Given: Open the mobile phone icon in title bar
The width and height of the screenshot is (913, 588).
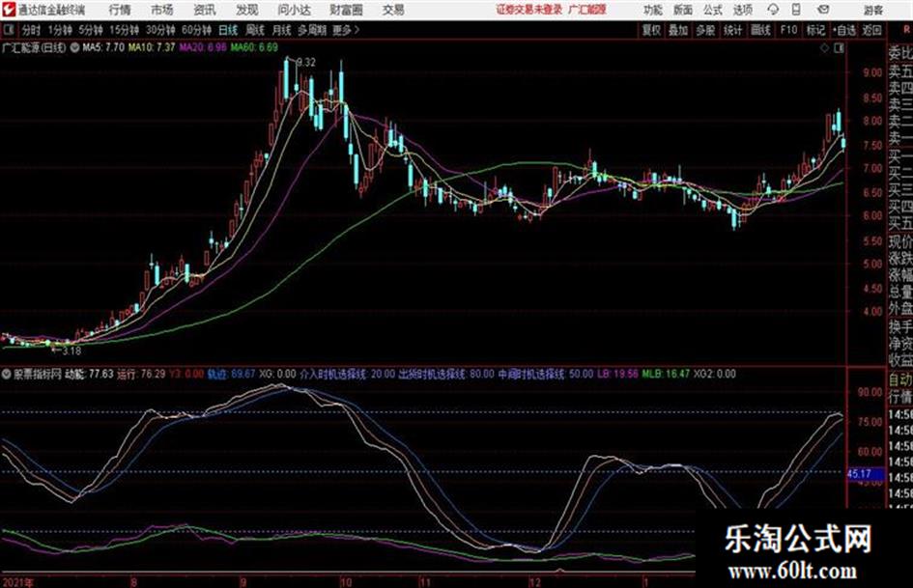Looking at the screenshot, I should (x=796, y=10).
